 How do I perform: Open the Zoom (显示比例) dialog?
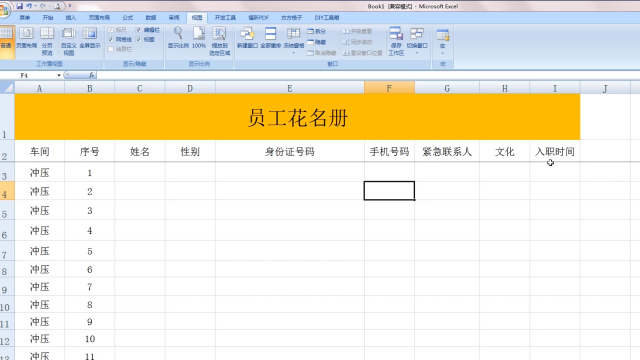(x=178, y=38)
